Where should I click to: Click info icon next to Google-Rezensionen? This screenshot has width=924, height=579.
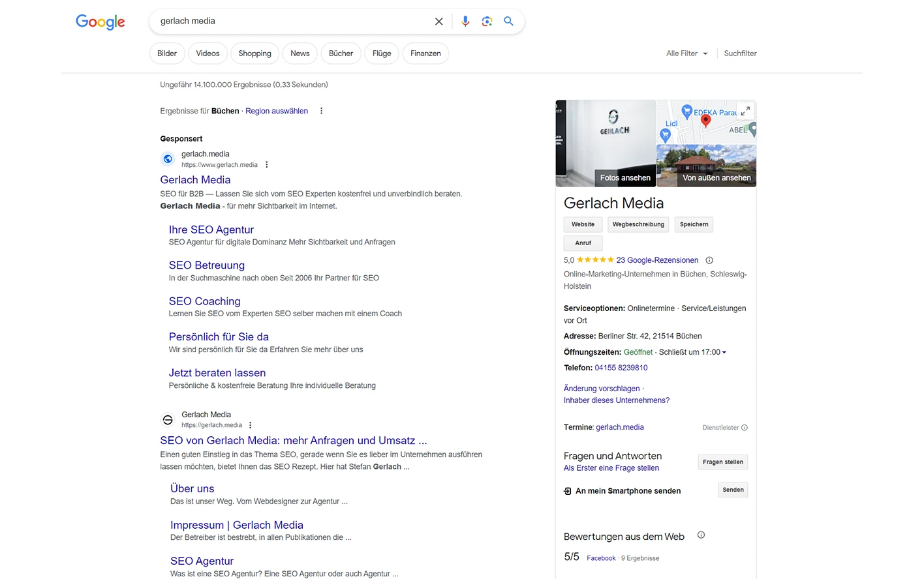tap(709, 260)
